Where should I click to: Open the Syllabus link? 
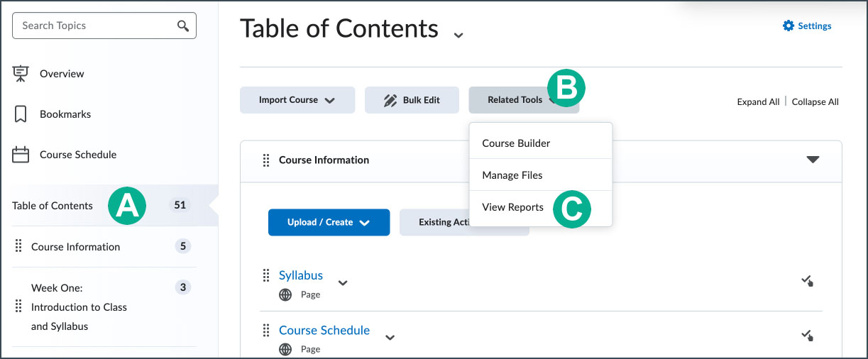tap(301, 275)
